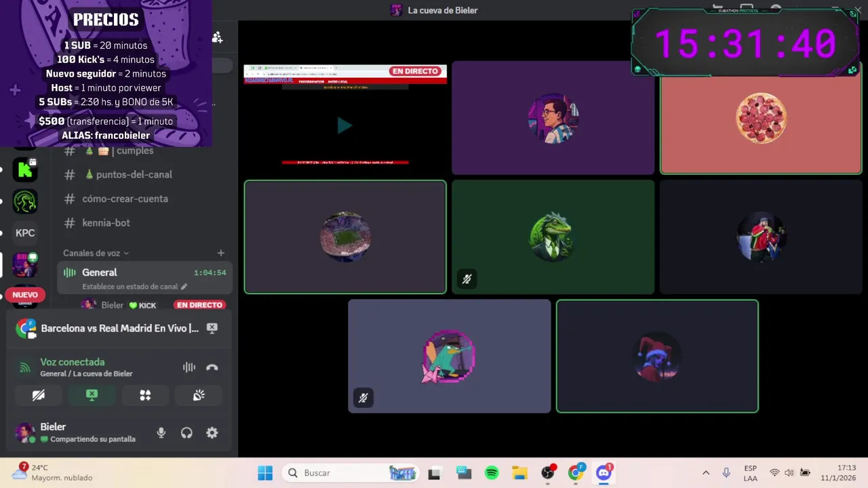Create a new voice channel with plus icon

[x=220, y=253]
